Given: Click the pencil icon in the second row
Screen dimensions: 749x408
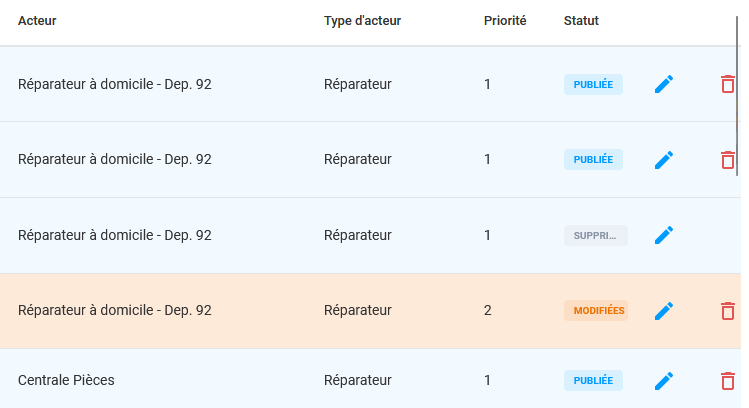Looking at the screenshot, I should pyautogui.click(x=664, y=160).
